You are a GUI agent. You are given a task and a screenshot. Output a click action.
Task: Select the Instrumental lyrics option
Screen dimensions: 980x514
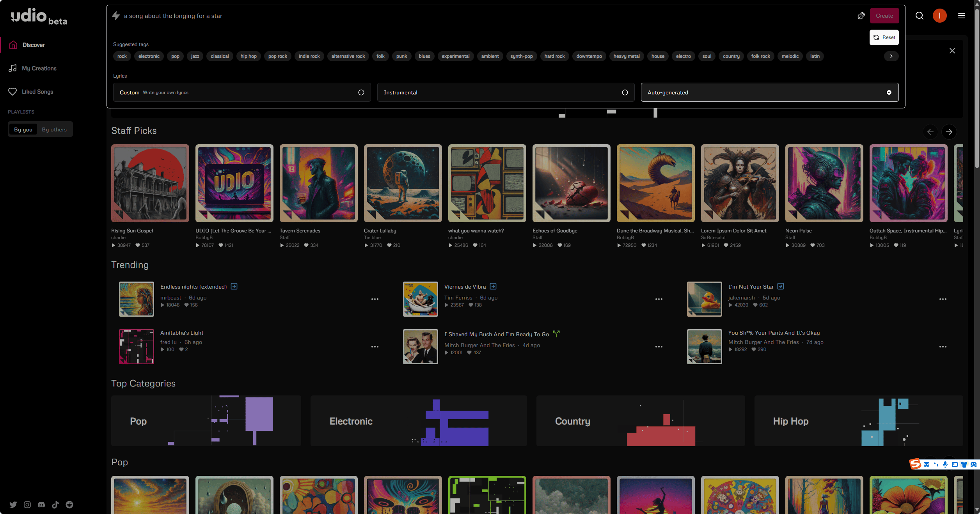point(625,92)
